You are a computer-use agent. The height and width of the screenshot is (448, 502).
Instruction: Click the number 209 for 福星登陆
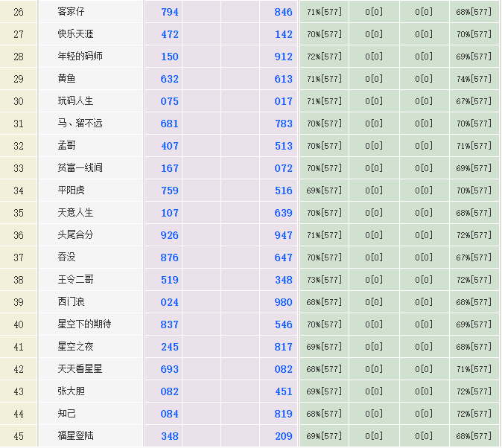click(283, 436)
